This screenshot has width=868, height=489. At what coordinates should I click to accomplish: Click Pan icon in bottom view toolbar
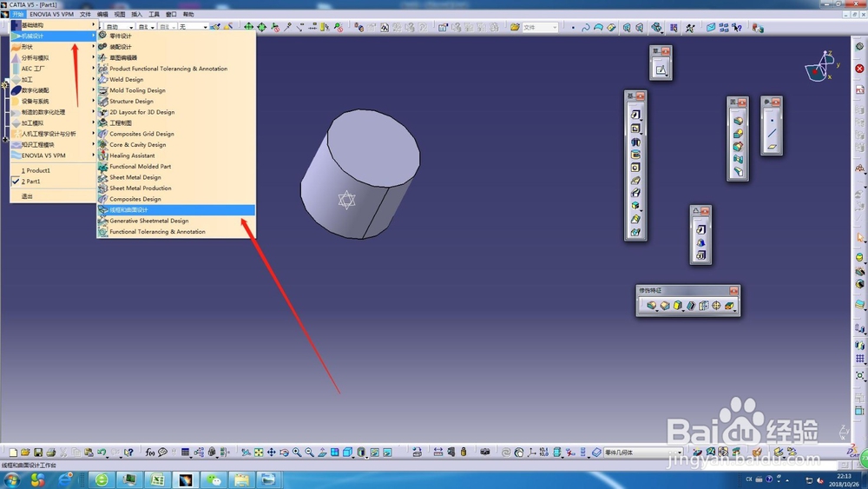(x=271, y=453)
